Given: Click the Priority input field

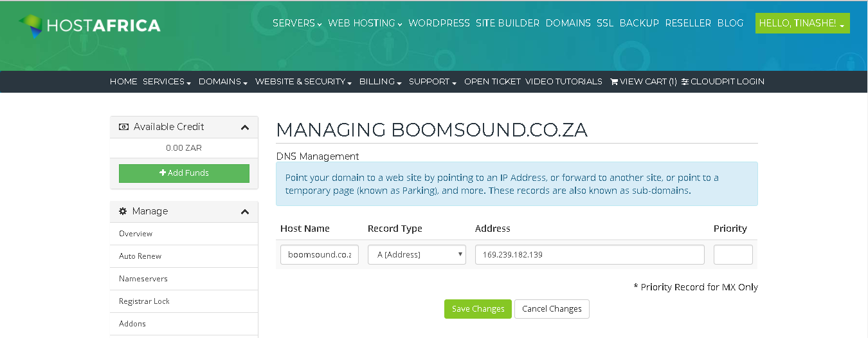Looking at the screenshot, I should point(733,254).
